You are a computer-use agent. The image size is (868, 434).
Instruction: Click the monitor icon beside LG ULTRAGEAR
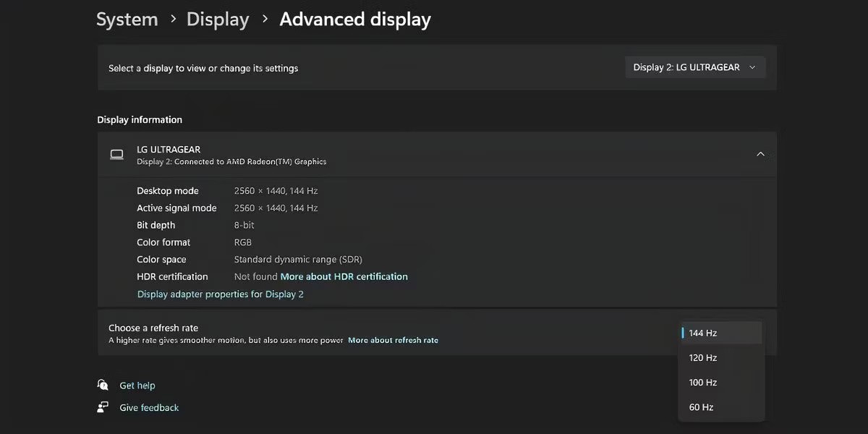tap(116, 154)
